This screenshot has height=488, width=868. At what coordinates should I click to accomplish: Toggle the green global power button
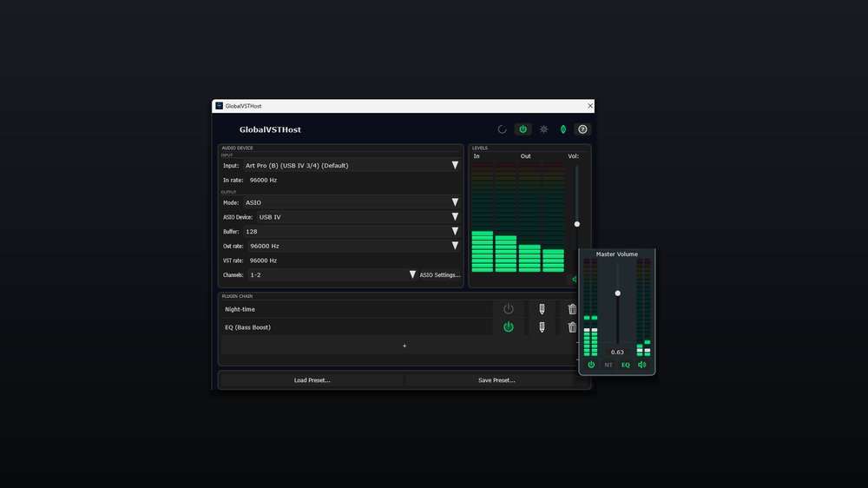point(523,129)
